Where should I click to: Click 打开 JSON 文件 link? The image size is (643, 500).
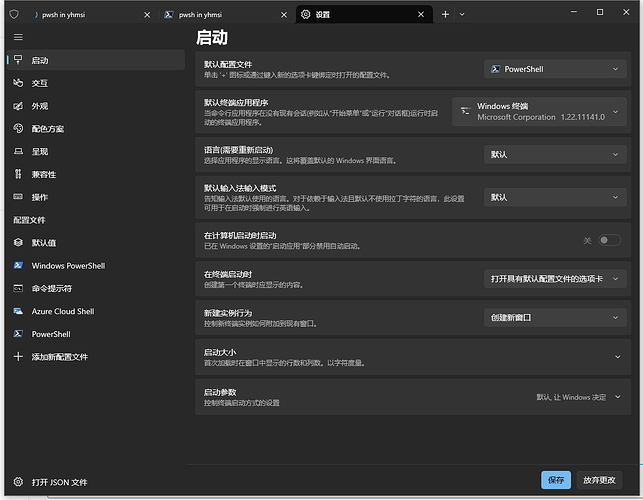[x=59, y=482]
